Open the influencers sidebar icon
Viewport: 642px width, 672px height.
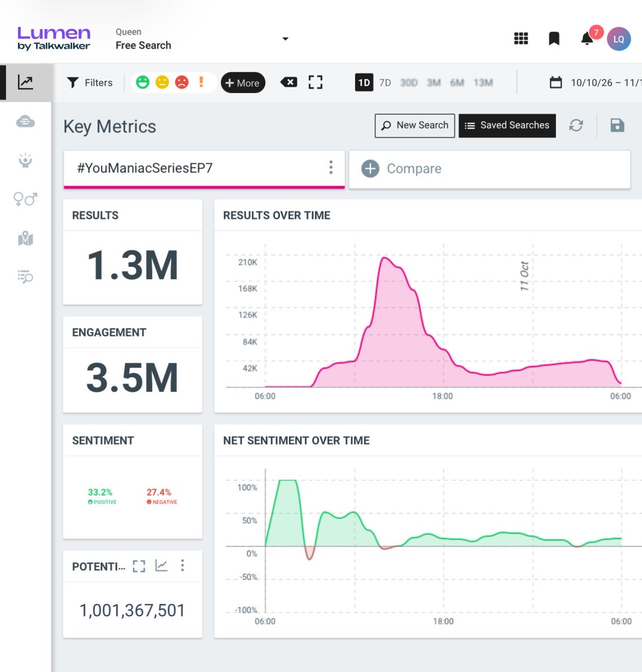(25, 160)
